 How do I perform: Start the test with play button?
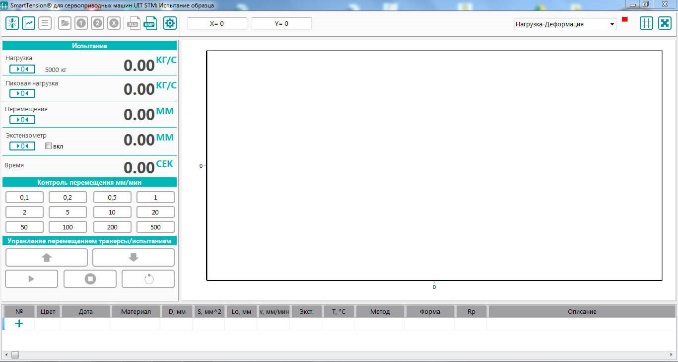pyautogui.click(x=31, y=279)
